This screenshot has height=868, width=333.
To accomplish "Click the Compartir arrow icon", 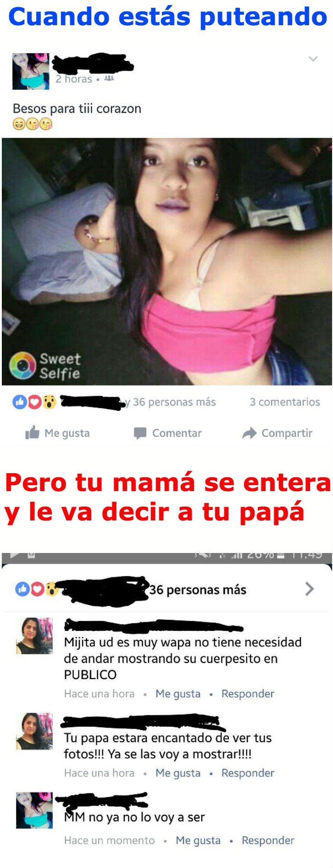I will pos(249,433).
